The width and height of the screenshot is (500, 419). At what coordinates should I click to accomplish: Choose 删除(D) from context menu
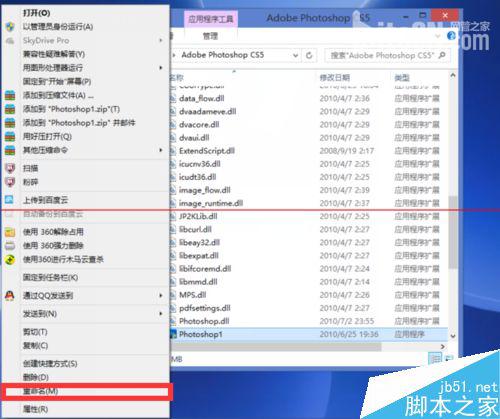coord(36,378)
